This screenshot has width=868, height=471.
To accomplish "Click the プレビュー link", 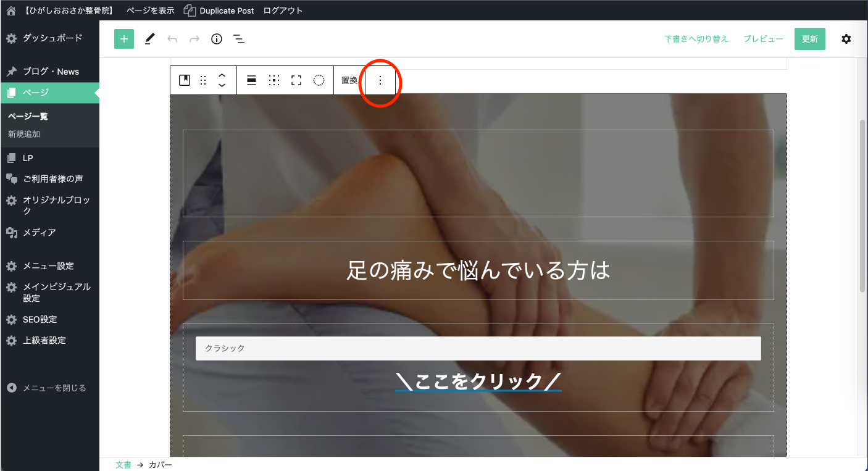I will (763, 39).
